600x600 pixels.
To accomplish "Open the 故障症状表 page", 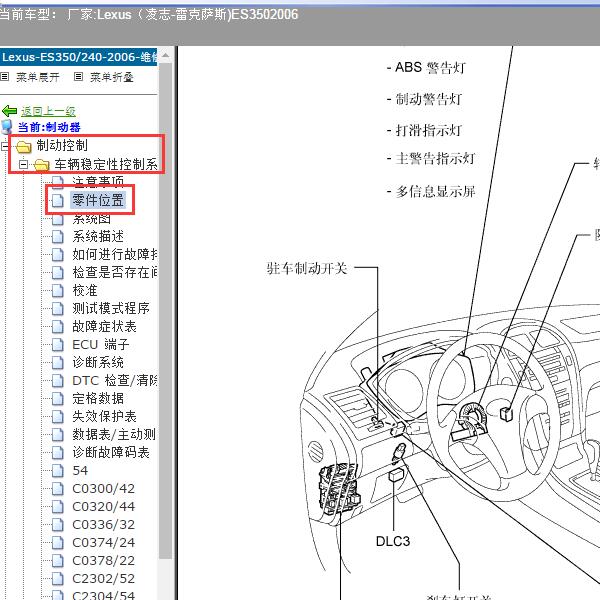I will point(104,326).
